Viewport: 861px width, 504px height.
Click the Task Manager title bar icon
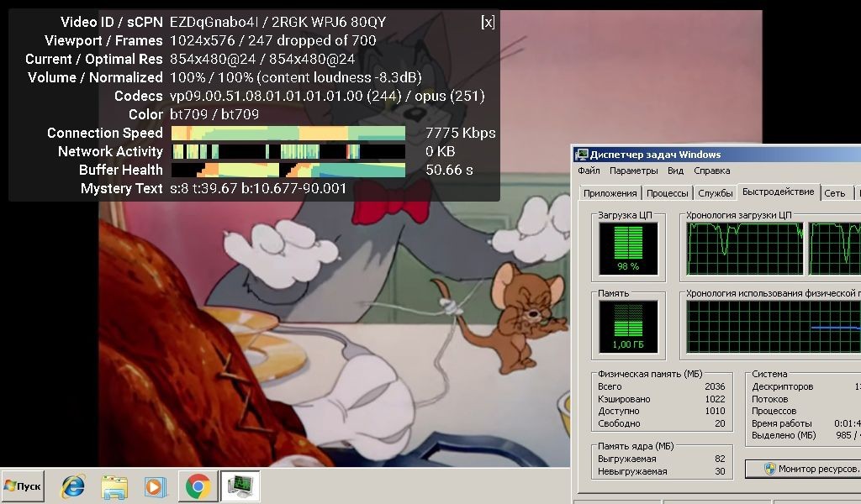coord(581,155)
